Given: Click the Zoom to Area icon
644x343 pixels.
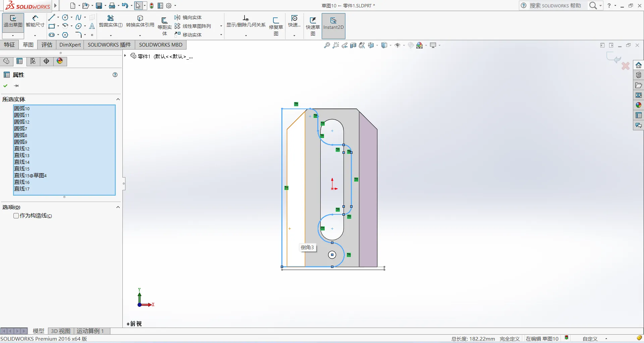Looking at the screenshot, I should 336,45.
